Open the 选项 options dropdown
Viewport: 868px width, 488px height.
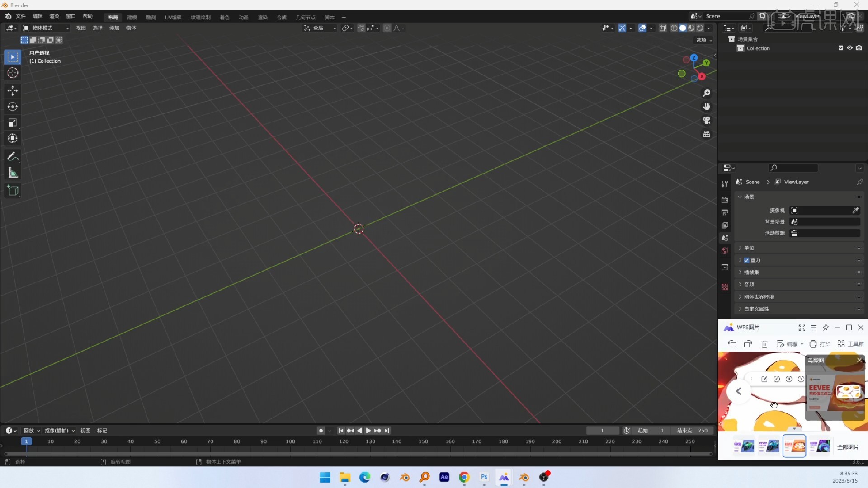coord(704,40)
